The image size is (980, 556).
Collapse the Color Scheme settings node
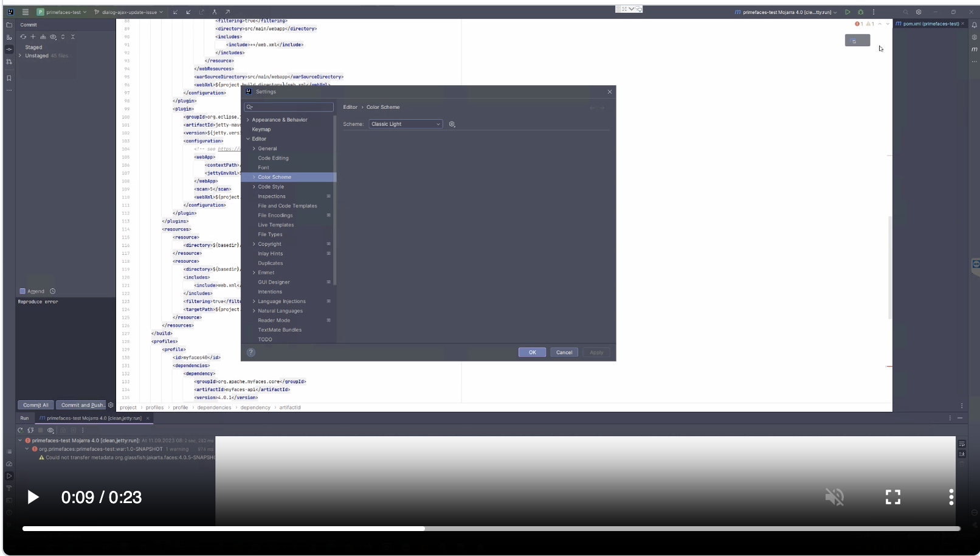(x=254, y=177)
